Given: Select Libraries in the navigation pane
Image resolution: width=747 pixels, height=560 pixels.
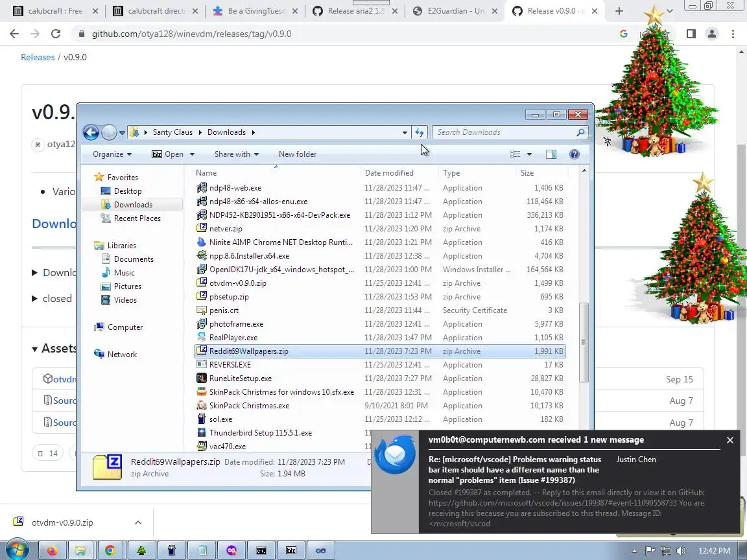Looking at the screenshot, I should coord(121,246).
